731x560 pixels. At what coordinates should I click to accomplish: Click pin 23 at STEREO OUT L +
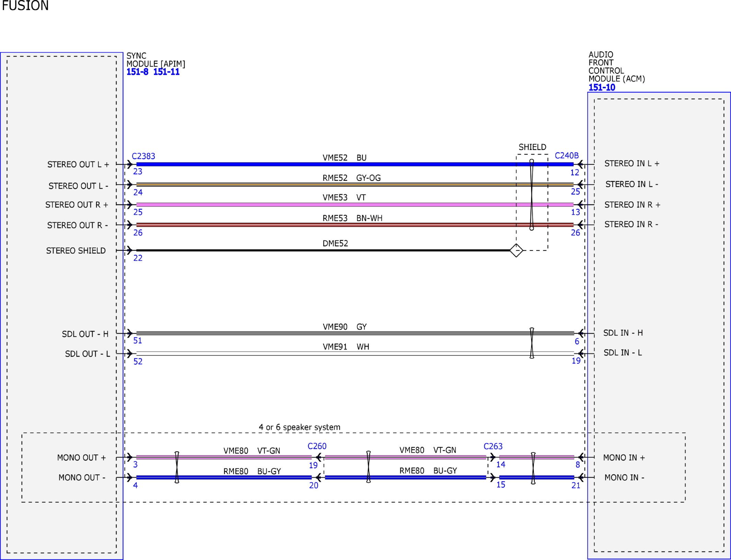tap(138, 171)
